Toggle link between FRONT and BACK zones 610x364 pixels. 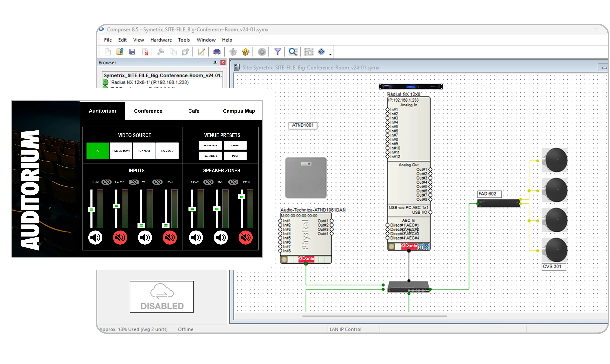coord(208,182)
